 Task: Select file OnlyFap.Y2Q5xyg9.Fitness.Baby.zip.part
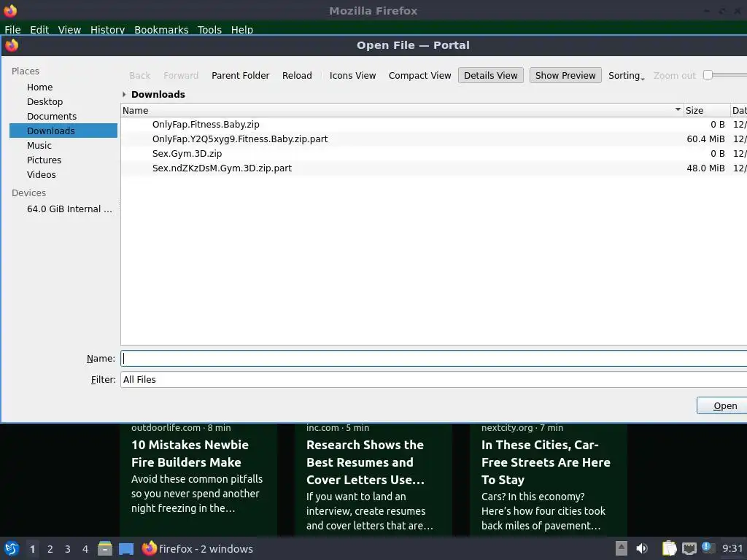[x=240, y=139]
